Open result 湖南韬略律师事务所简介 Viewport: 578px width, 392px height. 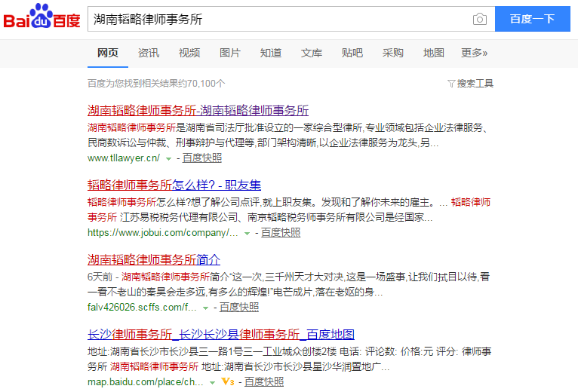154,260
